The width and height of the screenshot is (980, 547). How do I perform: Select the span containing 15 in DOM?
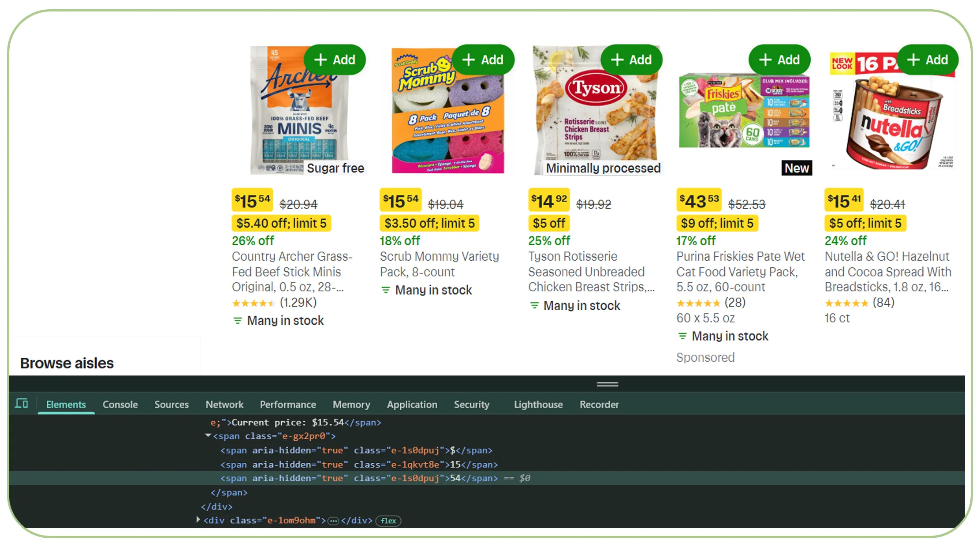[x=359, y=465]
